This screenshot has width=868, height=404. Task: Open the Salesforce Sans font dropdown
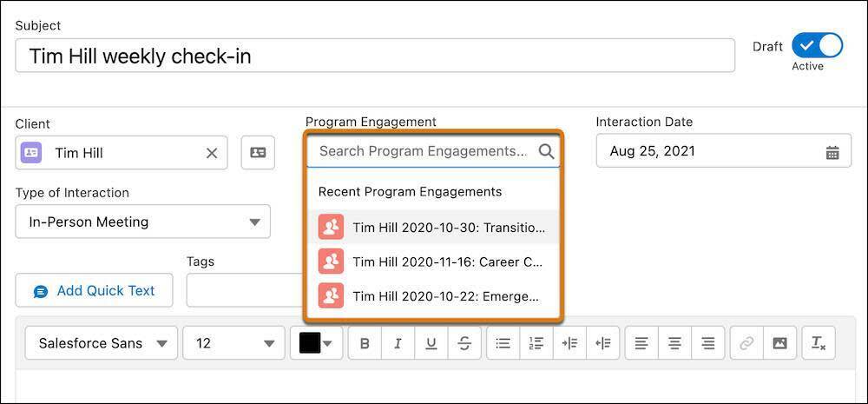(102, 343)
